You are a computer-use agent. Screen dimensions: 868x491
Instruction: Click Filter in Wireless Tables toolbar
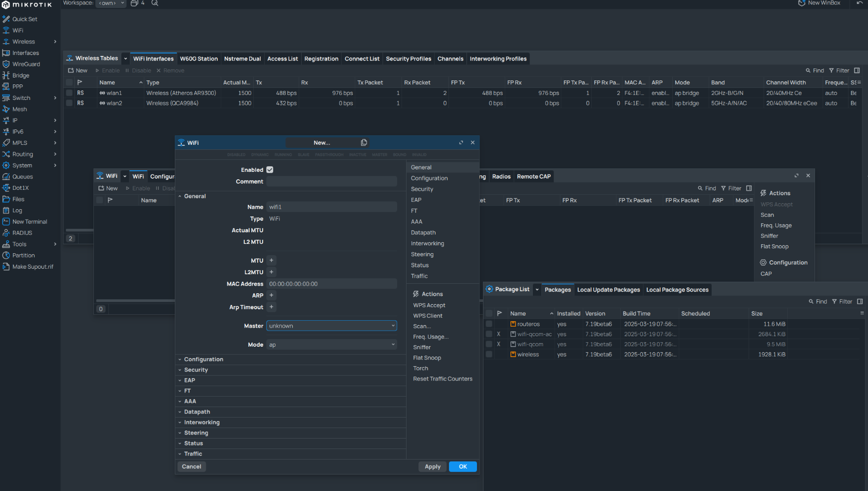pos(839,70)
